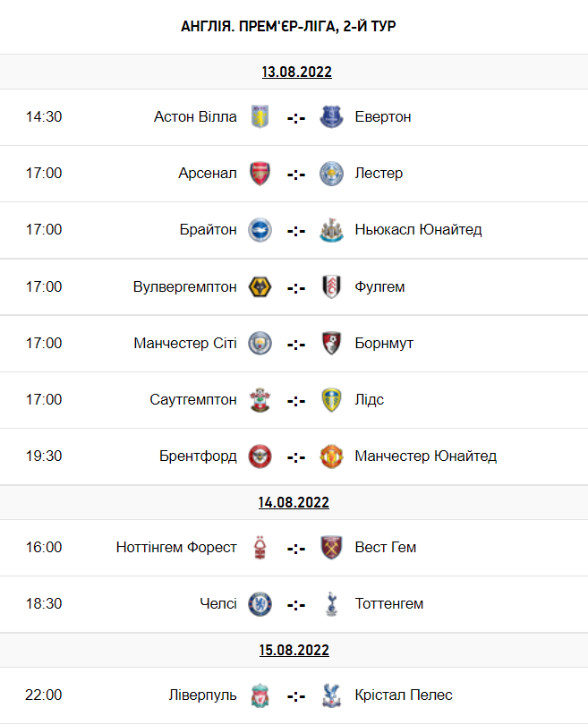Click the Борнмут team name

(x=384, y=344)
